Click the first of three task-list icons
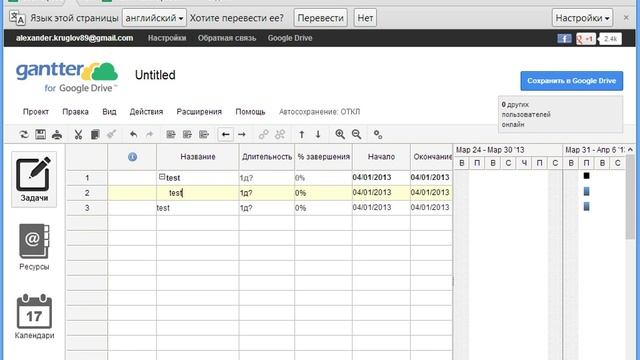The height and width of the screenshot is (360, 640). pyautogui.click(x=171, y=134)
